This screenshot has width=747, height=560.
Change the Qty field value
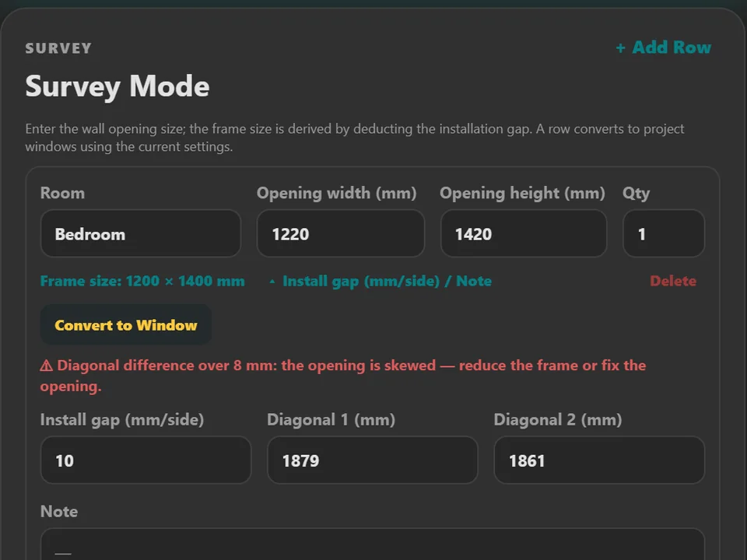664,234
